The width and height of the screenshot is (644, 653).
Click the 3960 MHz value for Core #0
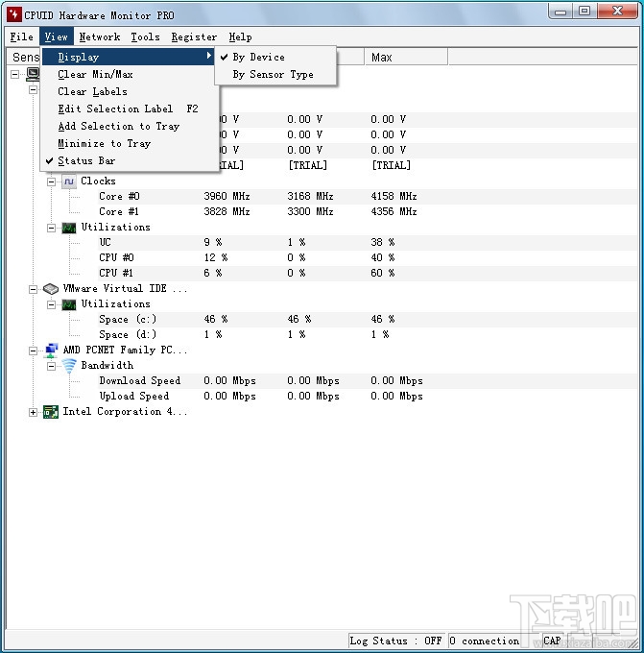pos(227,196)
